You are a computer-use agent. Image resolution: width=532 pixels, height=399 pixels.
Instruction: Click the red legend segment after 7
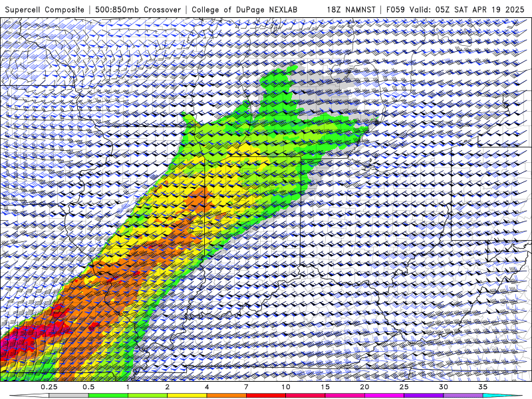coord(266,396)
